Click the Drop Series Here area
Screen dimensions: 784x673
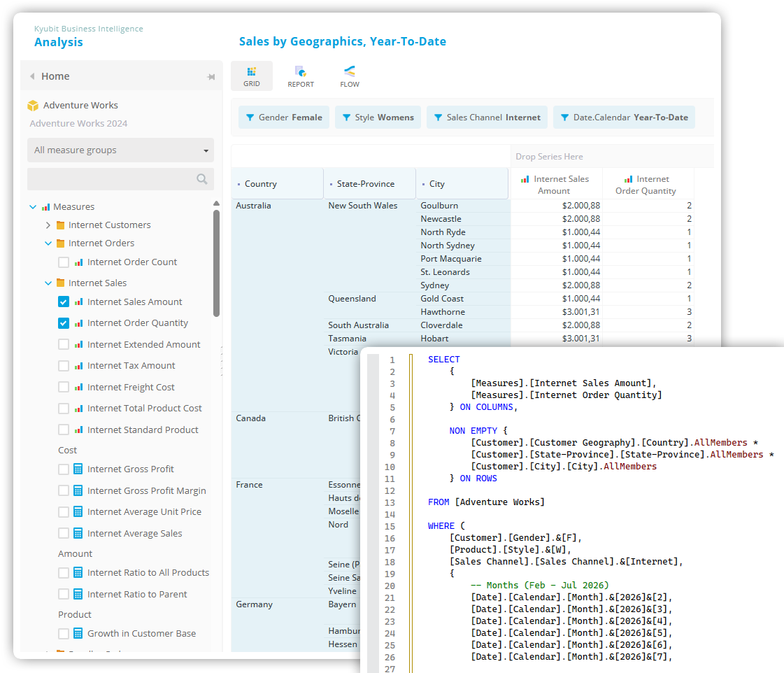(x=611, y=157)
